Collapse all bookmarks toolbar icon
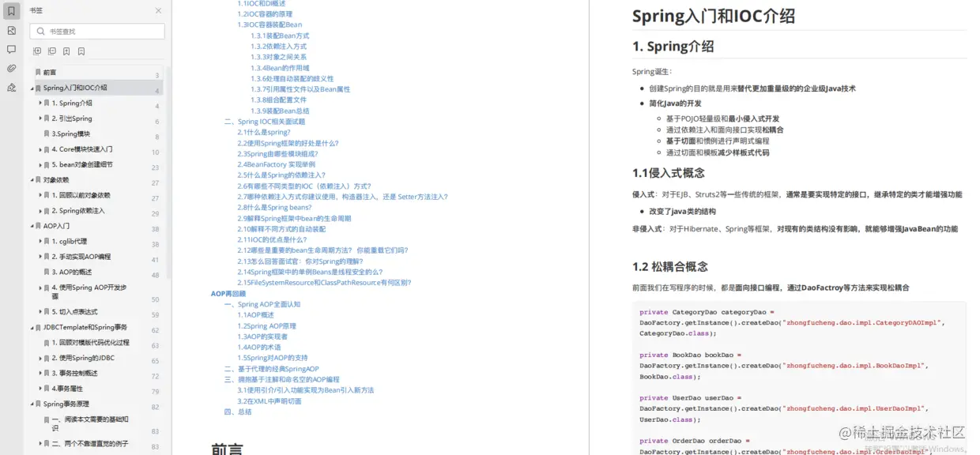This screenshot has height=455, width=980. pos(52,51)
